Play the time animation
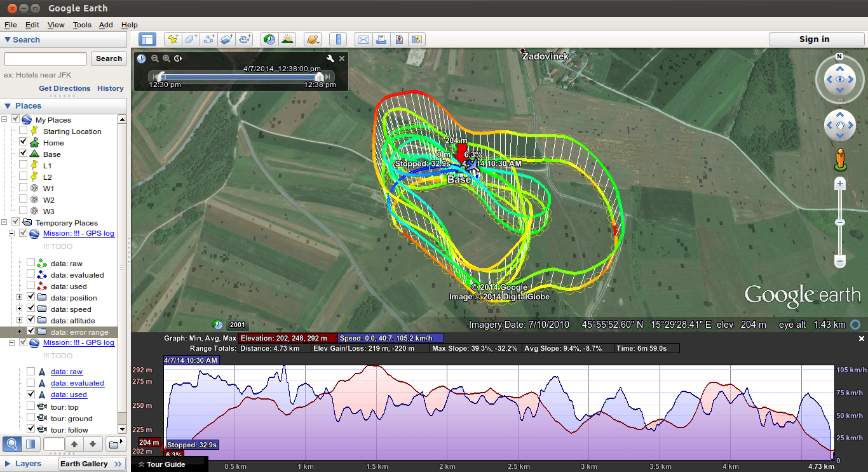868x472 pixels. (178, 58)
